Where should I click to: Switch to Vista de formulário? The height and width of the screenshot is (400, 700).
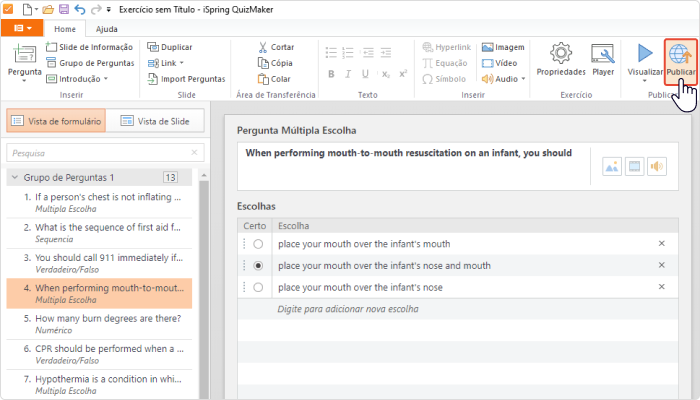point(56,121)
